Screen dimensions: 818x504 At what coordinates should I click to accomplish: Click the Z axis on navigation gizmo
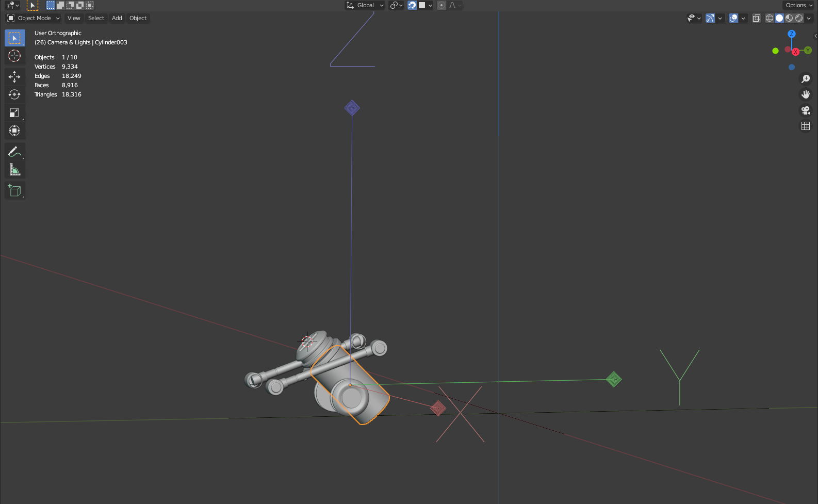coord(792,34)
